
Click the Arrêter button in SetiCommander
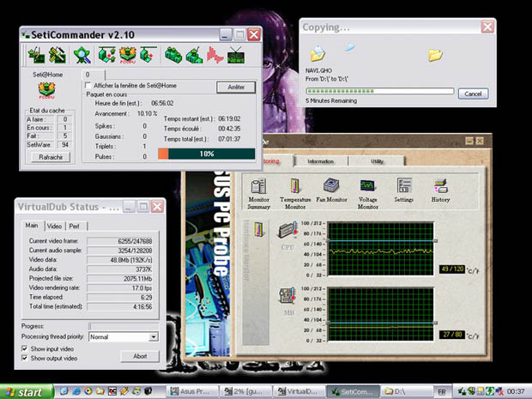pos(236,88)
